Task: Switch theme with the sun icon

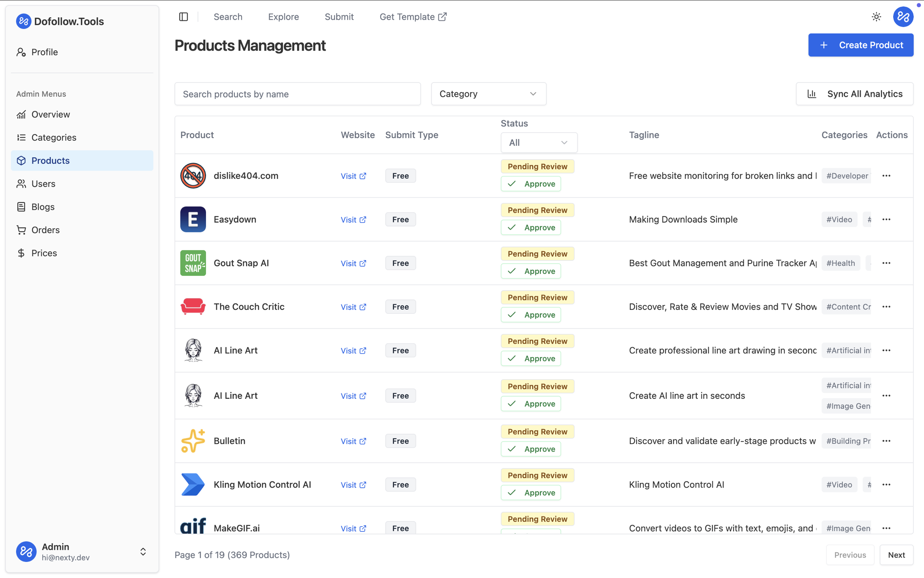Action: (x=876, y=17)
